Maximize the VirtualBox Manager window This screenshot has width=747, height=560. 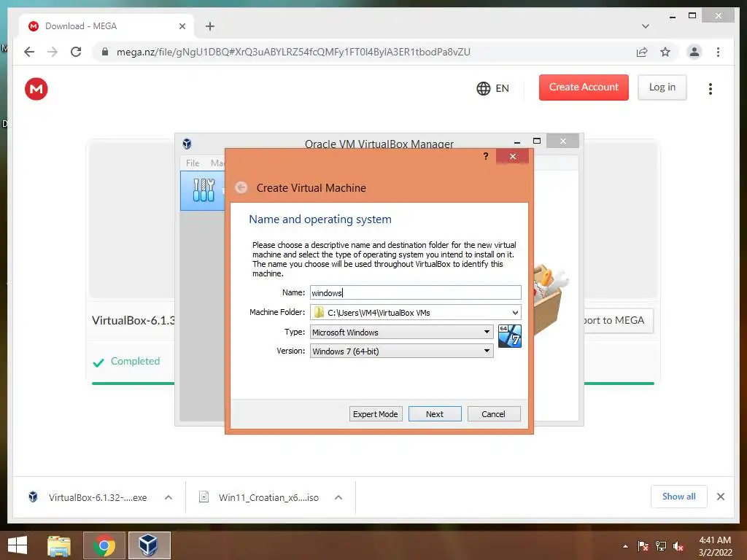(537, 141)
